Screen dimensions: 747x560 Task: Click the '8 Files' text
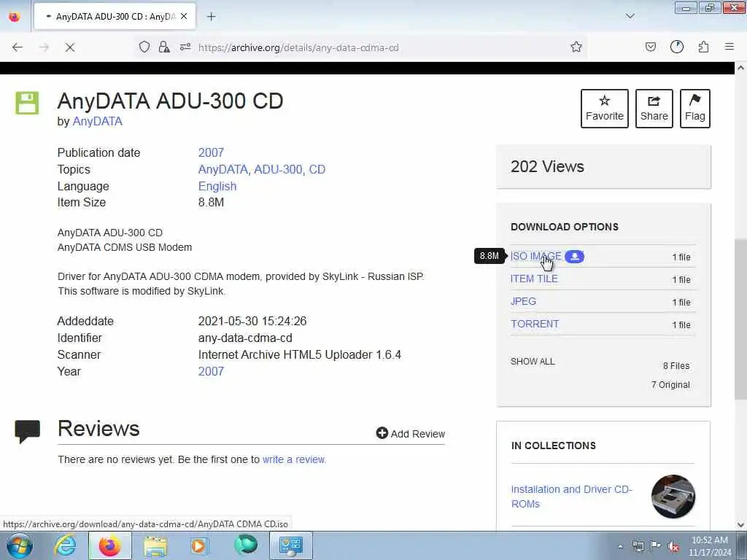tap(676, 366)
